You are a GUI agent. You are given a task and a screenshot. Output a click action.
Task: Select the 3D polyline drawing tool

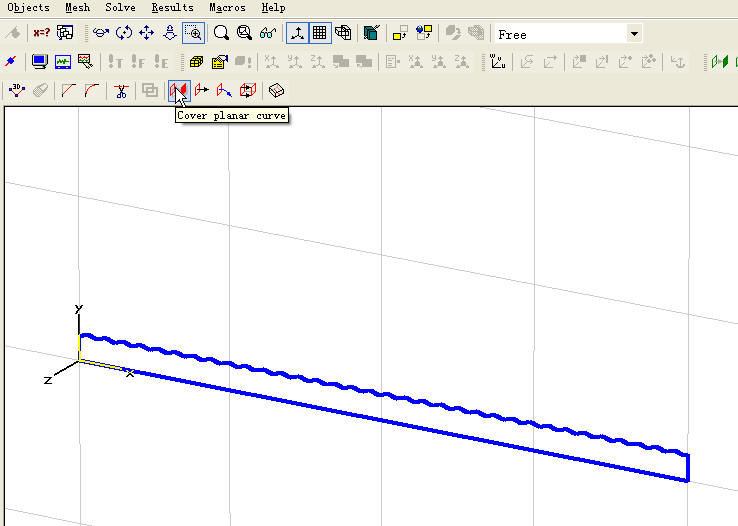point(17,90)
